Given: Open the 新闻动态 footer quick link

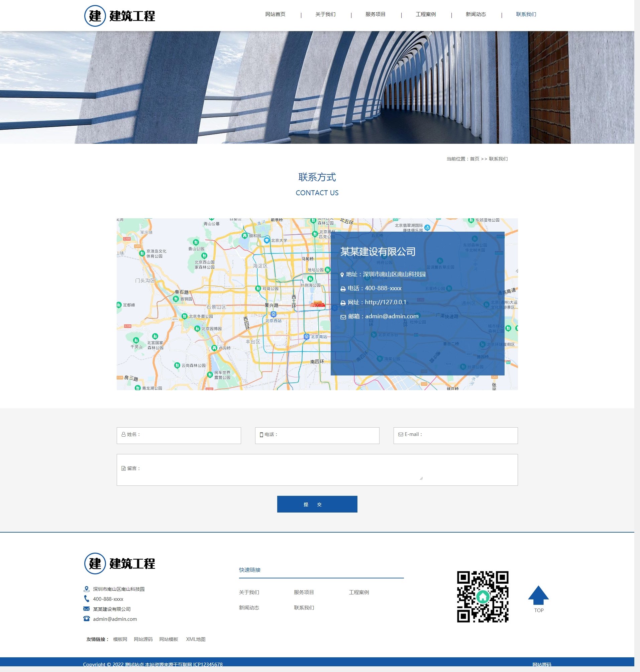Looking at the screenshot, I should (249, 607).
